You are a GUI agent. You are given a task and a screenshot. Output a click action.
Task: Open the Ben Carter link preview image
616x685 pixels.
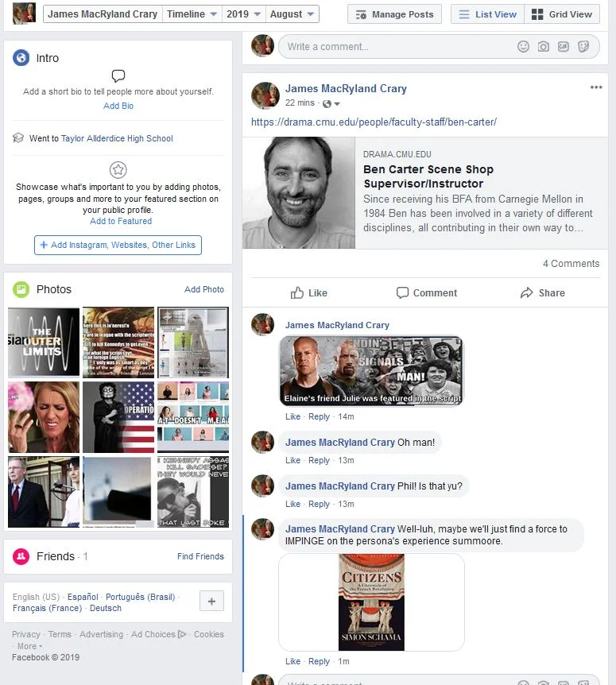(299, 192)
